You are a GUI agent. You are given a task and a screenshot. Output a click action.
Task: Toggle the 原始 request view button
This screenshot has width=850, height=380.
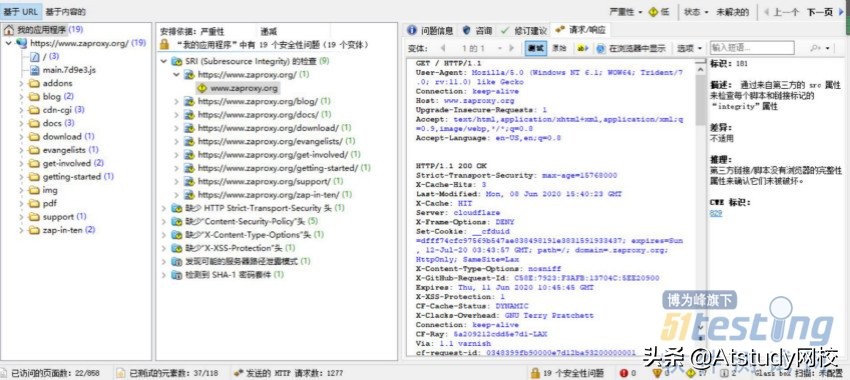[559, 48]
